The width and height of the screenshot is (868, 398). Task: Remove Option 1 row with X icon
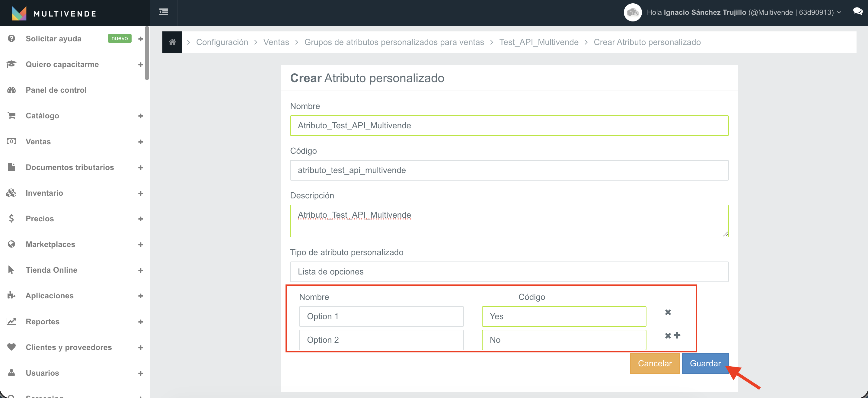[668, 312]
